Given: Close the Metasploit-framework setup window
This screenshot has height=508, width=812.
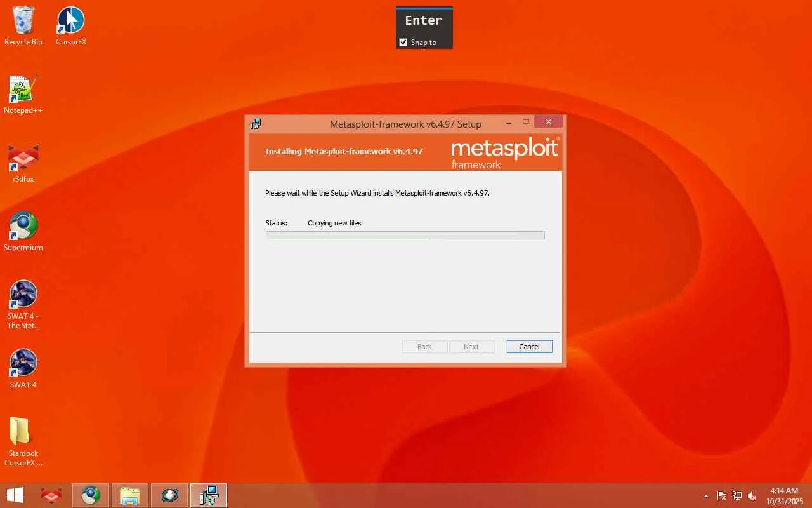Looking at the screenshot, I should pyautogui.click(x=549, y=121).
